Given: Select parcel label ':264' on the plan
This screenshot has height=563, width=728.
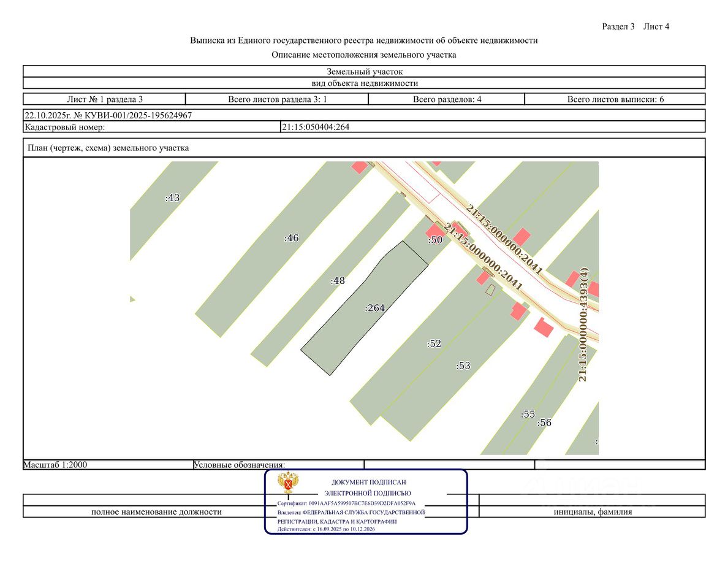Looking at the screenshot, I should pos(374,307).
